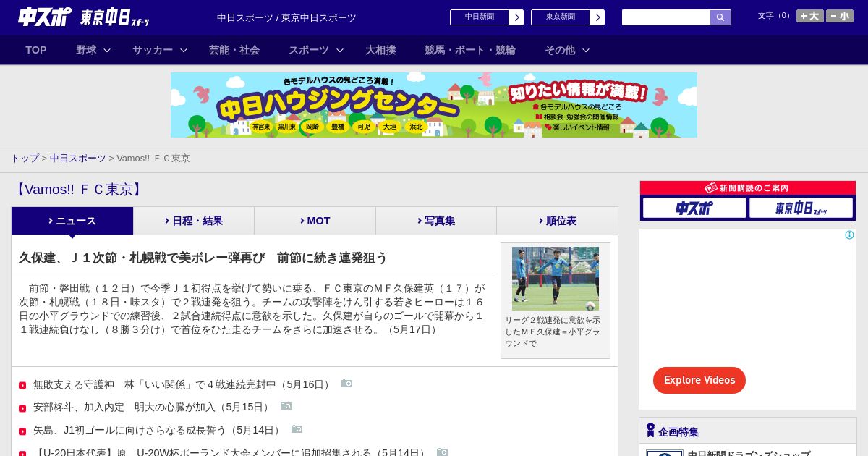
Task: Click red bullet icon before 無敗支える守護神
Action: tap(22, 385)
